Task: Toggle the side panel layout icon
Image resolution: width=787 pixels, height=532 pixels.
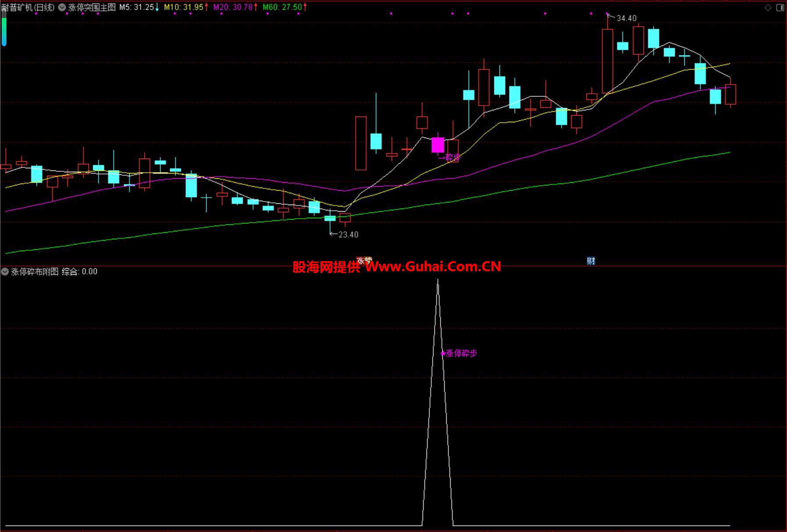Action: coord(780,7)
